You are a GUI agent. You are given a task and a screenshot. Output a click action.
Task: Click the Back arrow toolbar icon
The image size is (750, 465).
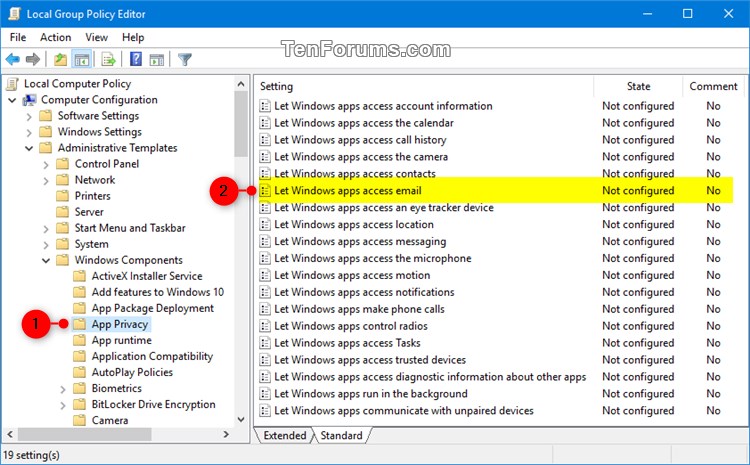coord(12,59)
